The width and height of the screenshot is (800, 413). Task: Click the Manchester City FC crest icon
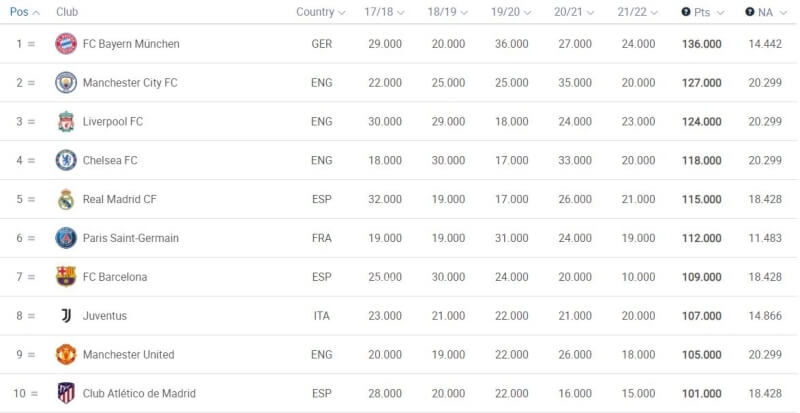(x=66, y=83)
